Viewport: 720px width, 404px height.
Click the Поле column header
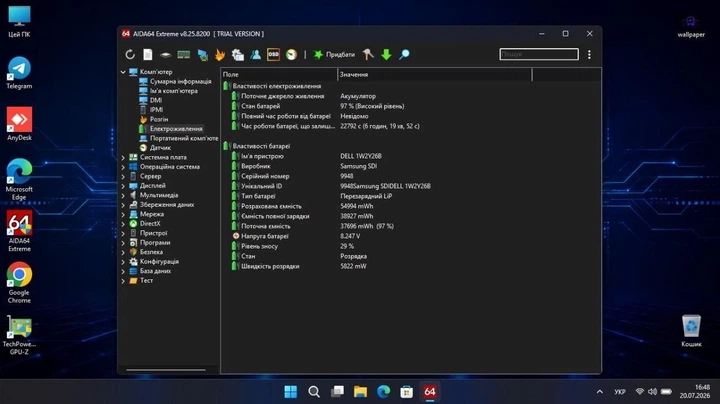tap(279, 74)
